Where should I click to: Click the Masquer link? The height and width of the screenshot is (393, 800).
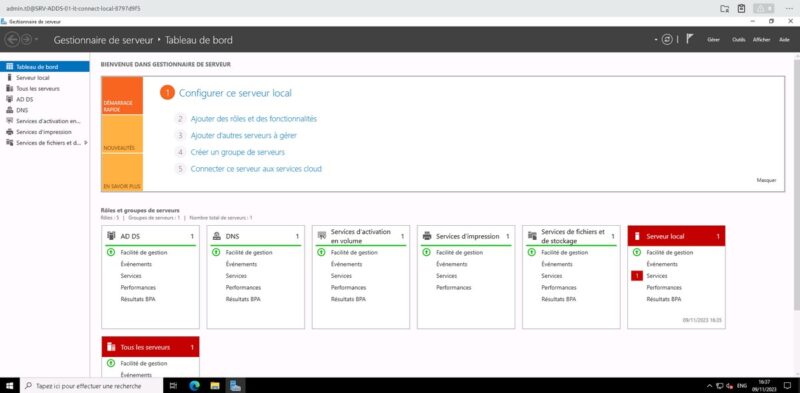766,180
